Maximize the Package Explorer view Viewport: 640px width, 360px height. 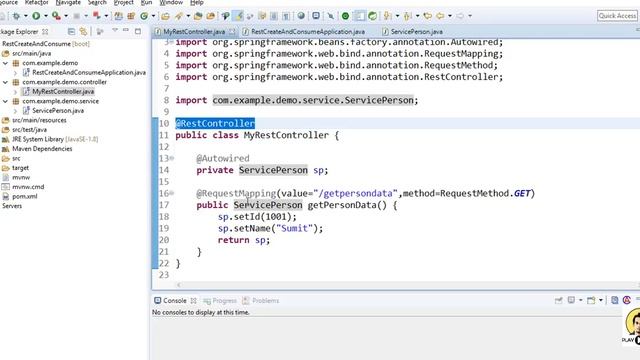[138, 31]
